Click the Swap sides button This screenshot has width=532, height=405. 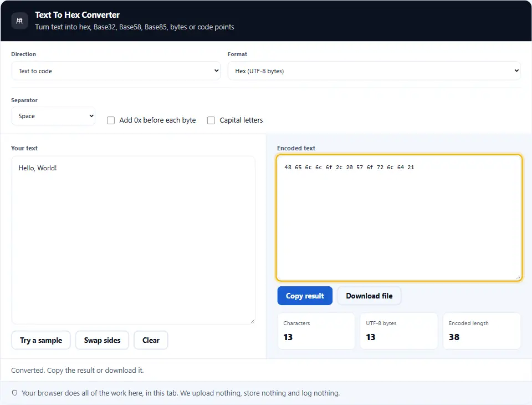pos(102,340)
